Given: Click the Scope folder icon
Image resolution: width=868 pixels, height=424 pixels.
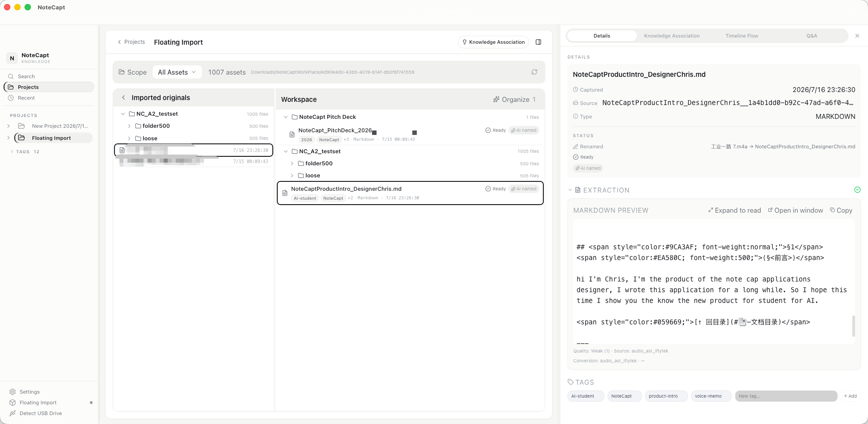Looking at the screenshot, I should [122, 72].
